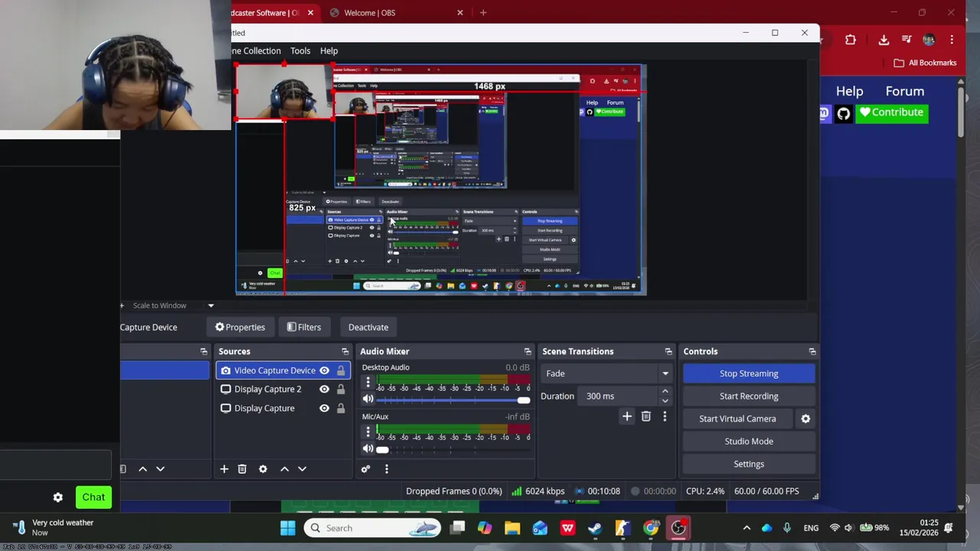Viewport: 980px width, 551px height.
Task: Open the Mastodon icon on the OBS website
Action: click(824, 113)
